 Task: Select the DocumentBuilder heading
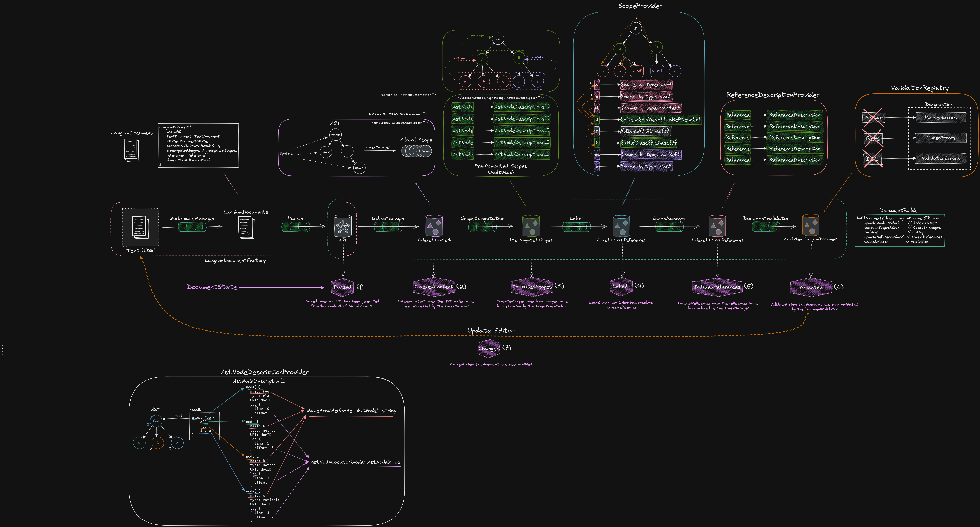click(x=899, y=210)
